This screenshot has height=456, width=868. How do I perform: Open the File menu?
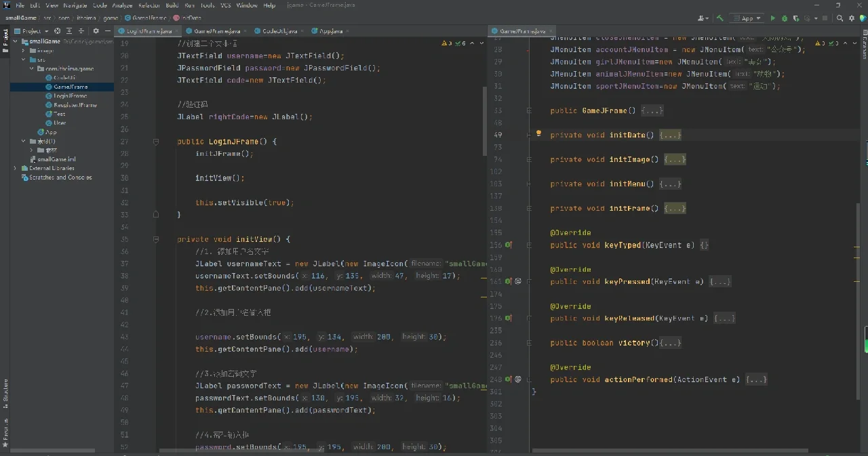pos(20,5)
